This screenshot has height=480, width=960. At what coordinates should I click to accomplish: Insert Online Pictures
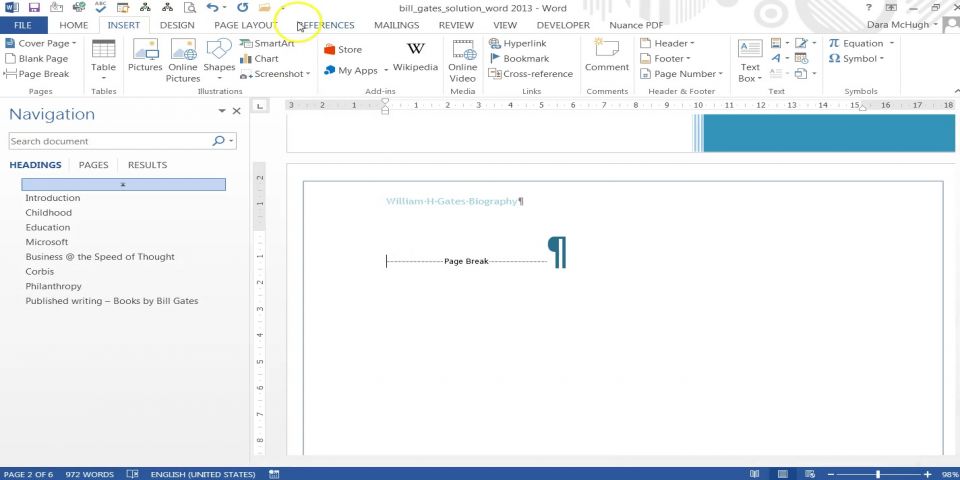tap(183, 60)
